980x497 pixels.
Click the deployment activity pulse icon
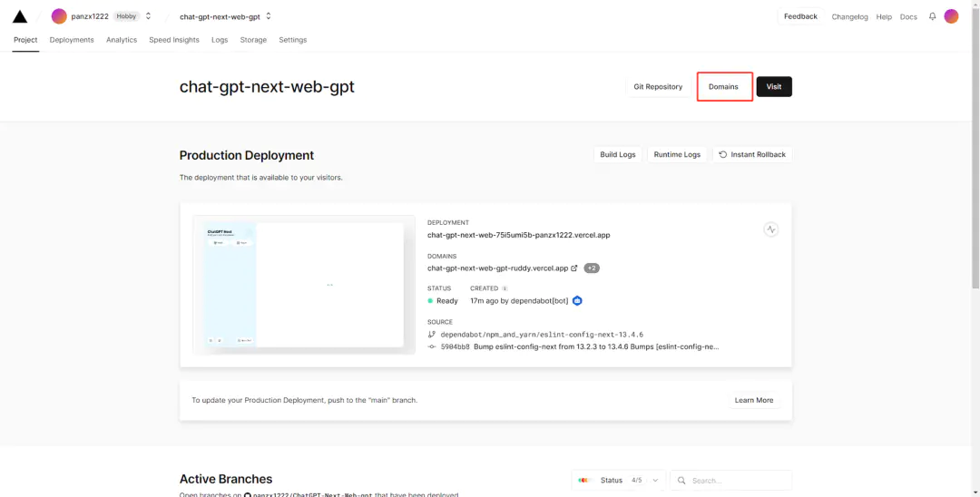tap(771, 229)
